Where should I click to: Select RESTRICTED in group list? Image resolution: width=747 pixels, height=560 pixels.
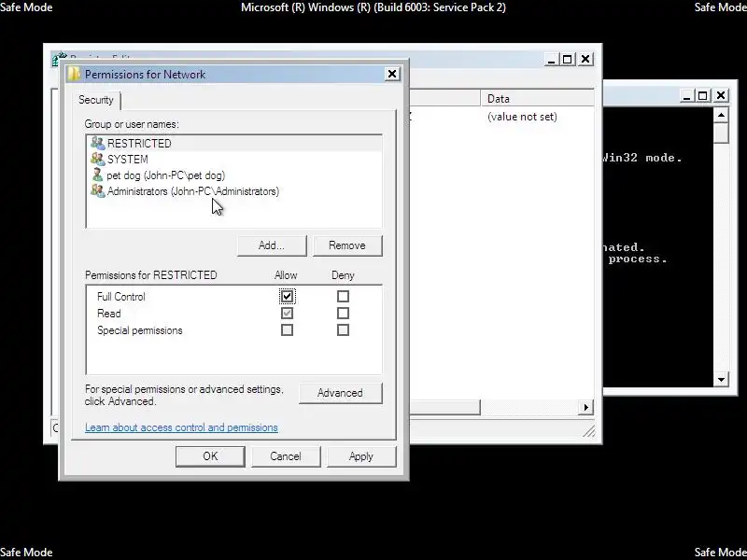click(234, 144)
